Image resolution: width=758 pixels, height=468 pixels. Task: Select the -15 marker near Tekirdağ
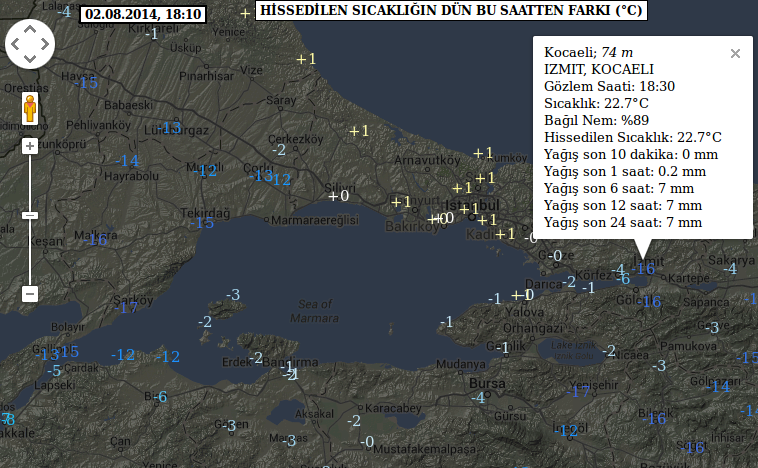tap(205, 222)
